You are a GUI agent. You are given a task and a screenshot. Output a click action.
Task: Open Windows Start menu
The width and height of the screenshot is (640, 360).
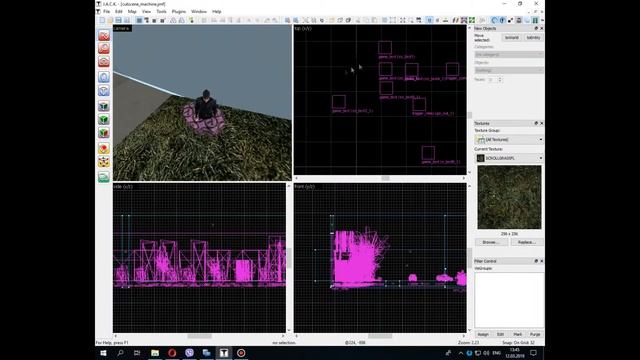(x=103, y=353)
